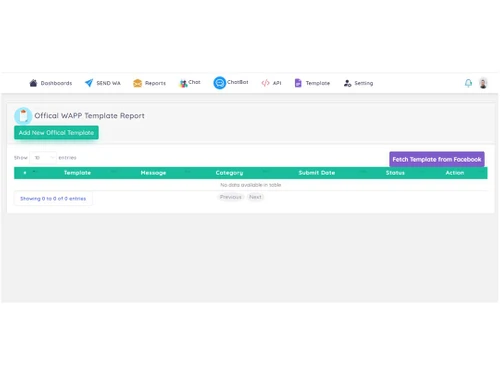The image size is (500, 375).
Task: Open the user avatar profile menu
Action: [483, 83]
